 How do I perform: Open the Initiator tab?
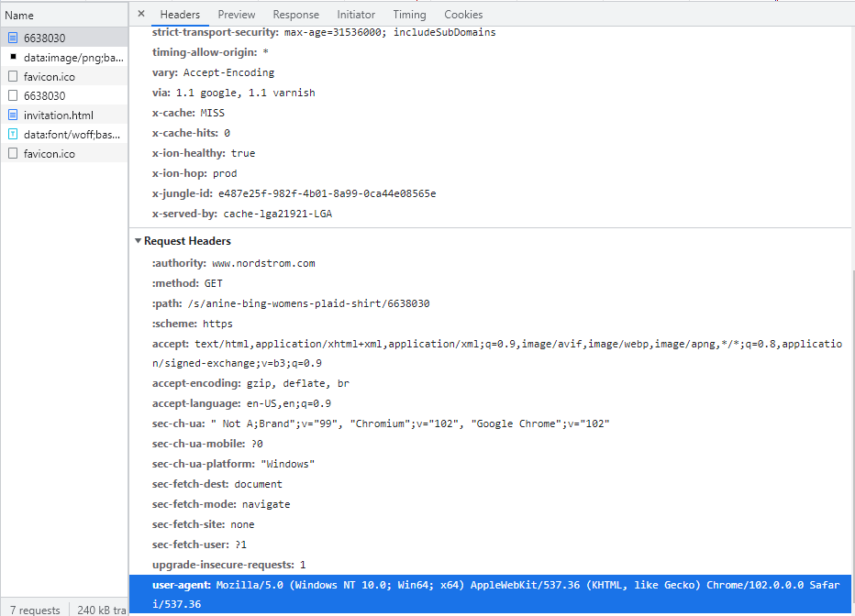tap(356, 15)
